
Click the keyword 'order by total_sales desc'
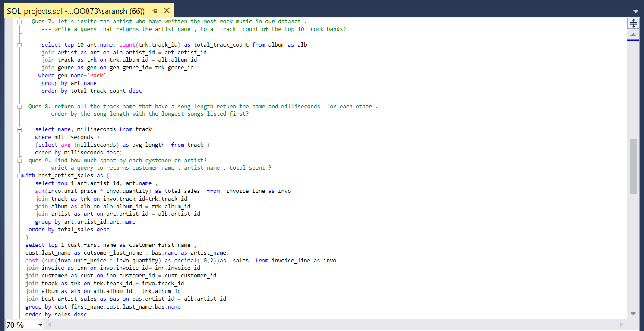click(x=69, y=229)
